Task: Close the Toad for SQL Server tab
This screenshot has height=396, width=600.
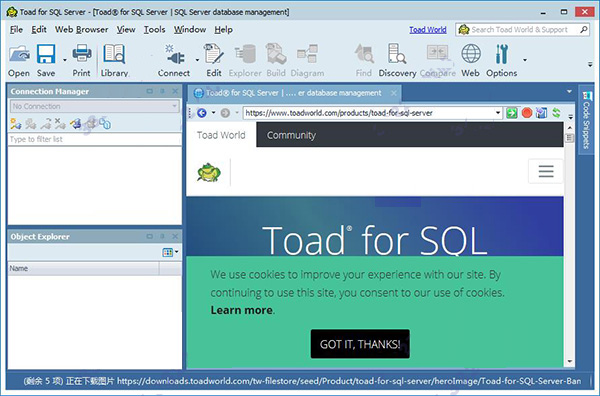Action: coord(394,93)
